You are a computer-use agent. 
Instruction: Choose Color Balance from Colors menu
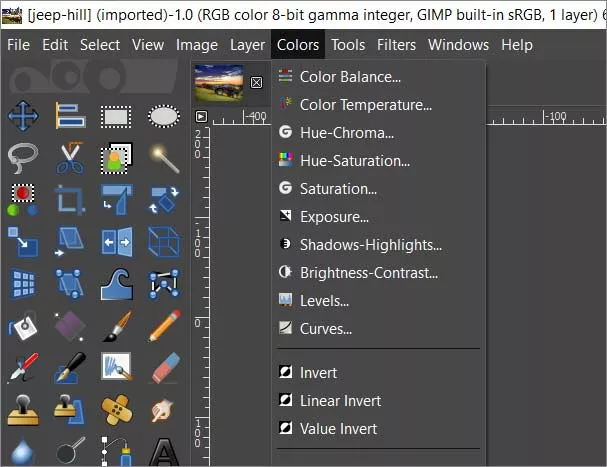[x=350, y=77]
